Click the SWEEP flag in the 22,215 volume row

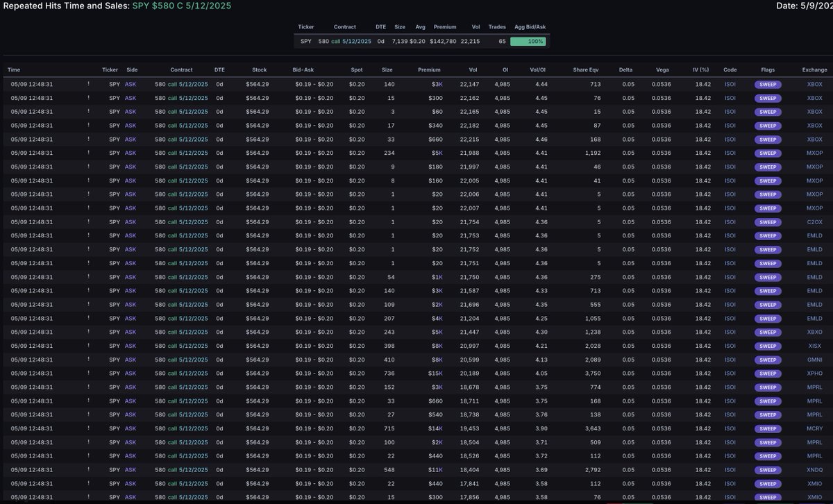pyautogui.click(x=768, y=139)
